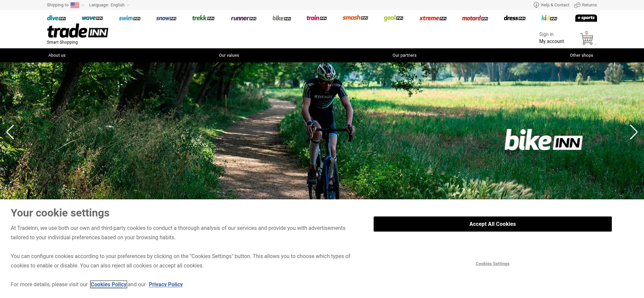Open the trekkINN store logo
This screenshot has height=298, width=644.
[203, 18]
